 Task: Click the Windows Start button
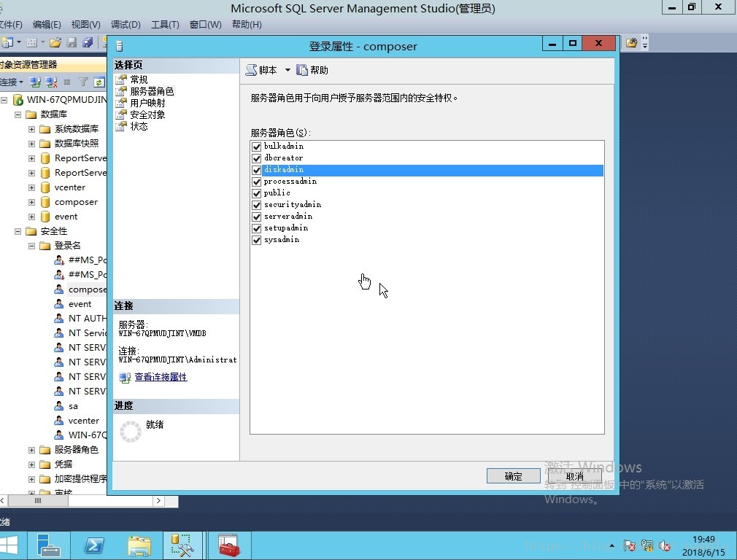pyautogui.click(x=9, y=546)
